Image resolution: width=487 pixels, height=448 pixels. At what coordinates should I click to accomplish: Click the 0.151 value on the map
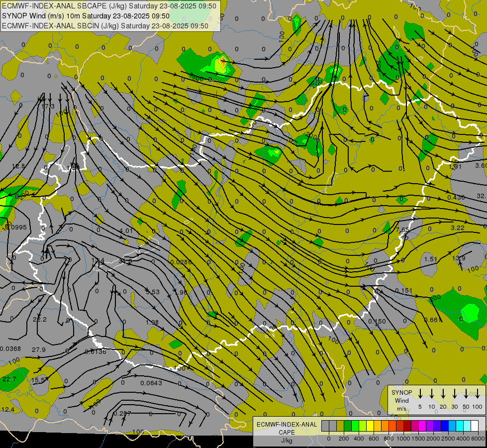tap(404, 290)
